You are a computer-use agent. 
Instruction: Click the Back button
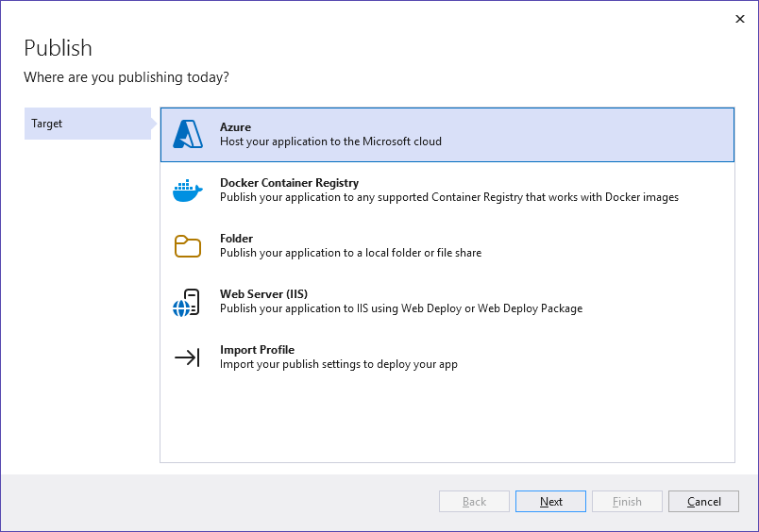474,502
